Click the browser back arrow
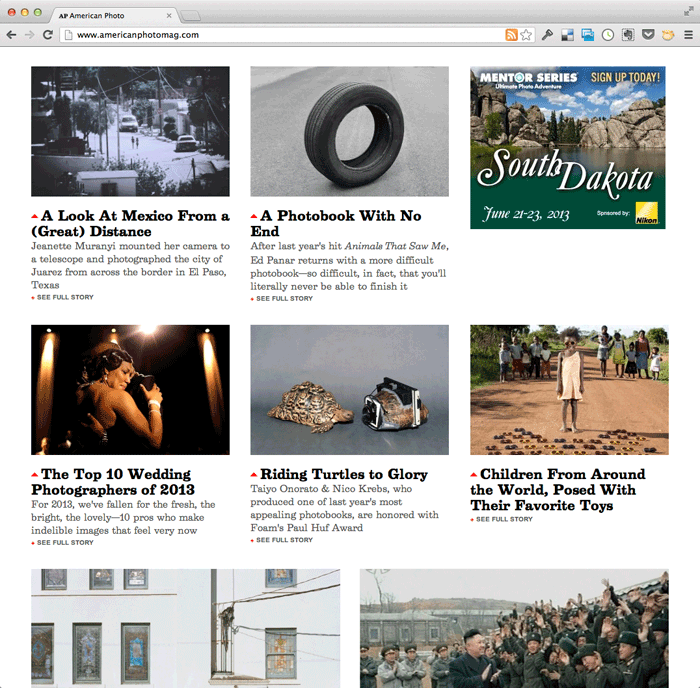The image size is (700, 688). point(11,35)
